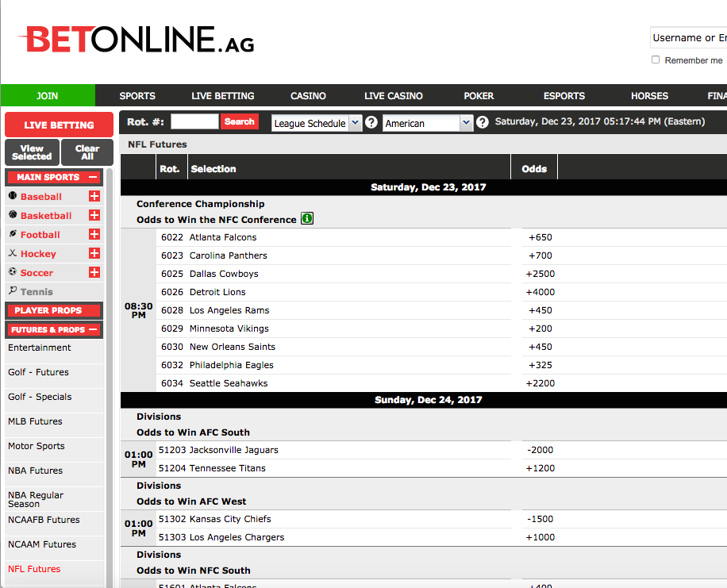Open the Football sports link
Image resolution: width=727 pixels, height=588 pixels.
40,235
